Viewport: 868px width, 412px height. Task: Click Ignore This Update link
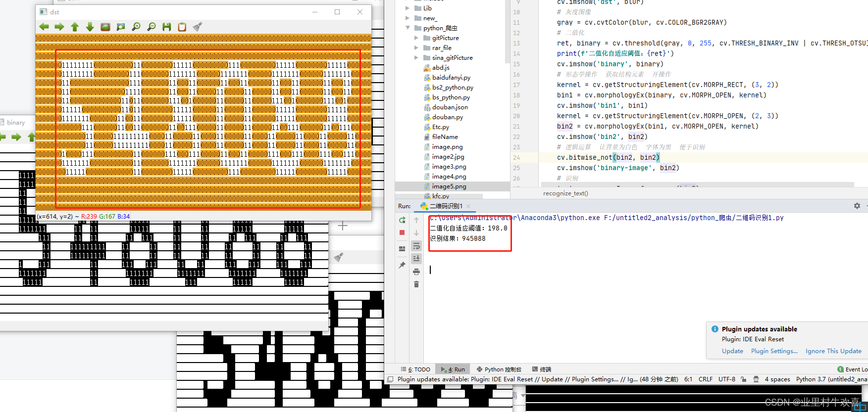pyautogui.click(x=833, y=351)
